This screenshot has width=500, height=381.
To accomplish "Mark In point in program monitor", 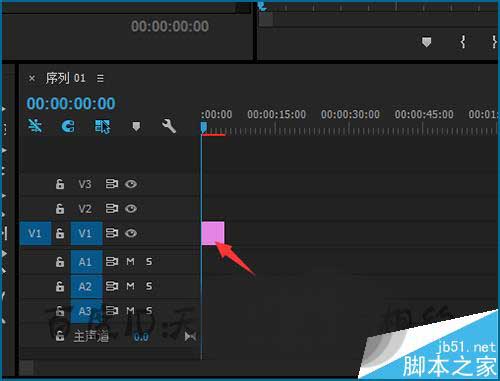I will (x=463, y=42).
